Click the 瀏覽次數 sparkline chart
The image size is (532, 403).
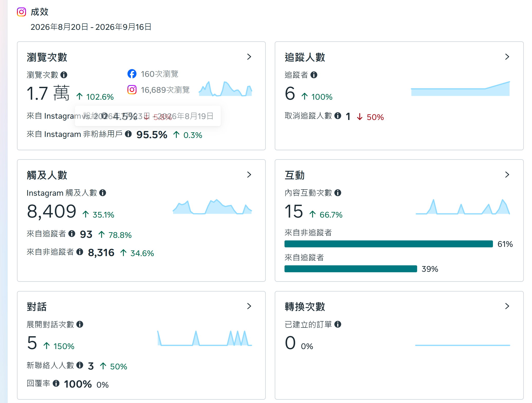pos(225,89)
